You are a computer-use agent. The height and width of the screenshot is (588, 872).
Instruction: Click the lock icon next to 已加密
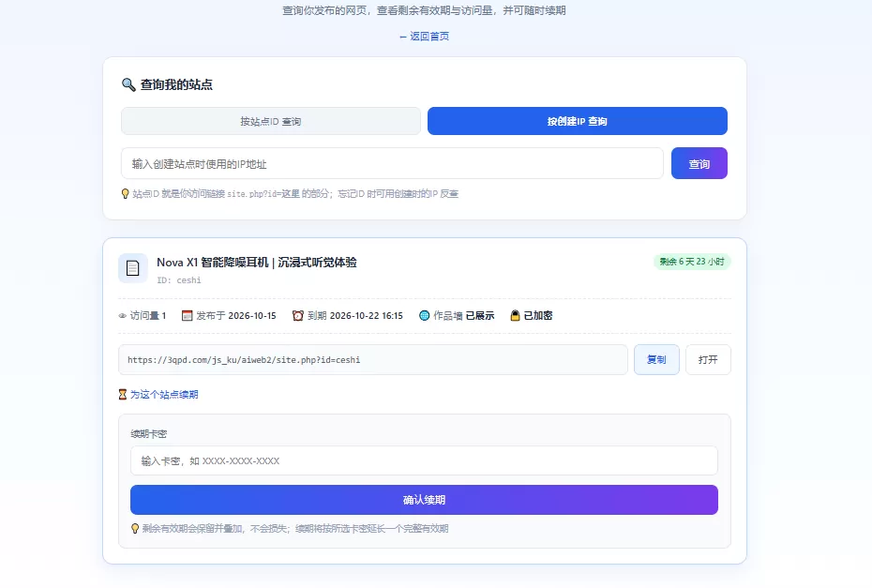515,315
